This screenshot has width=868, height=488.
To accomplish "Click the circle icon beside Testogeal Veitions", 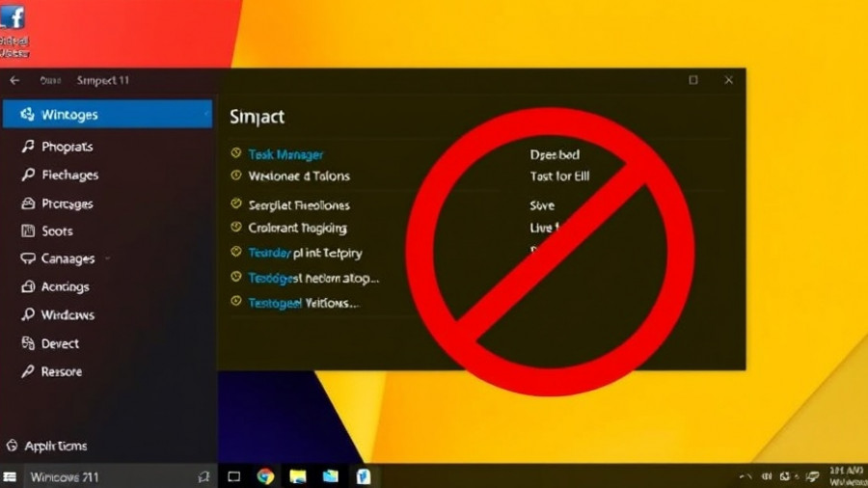I will pyautogui.click(x=236, y=301).
